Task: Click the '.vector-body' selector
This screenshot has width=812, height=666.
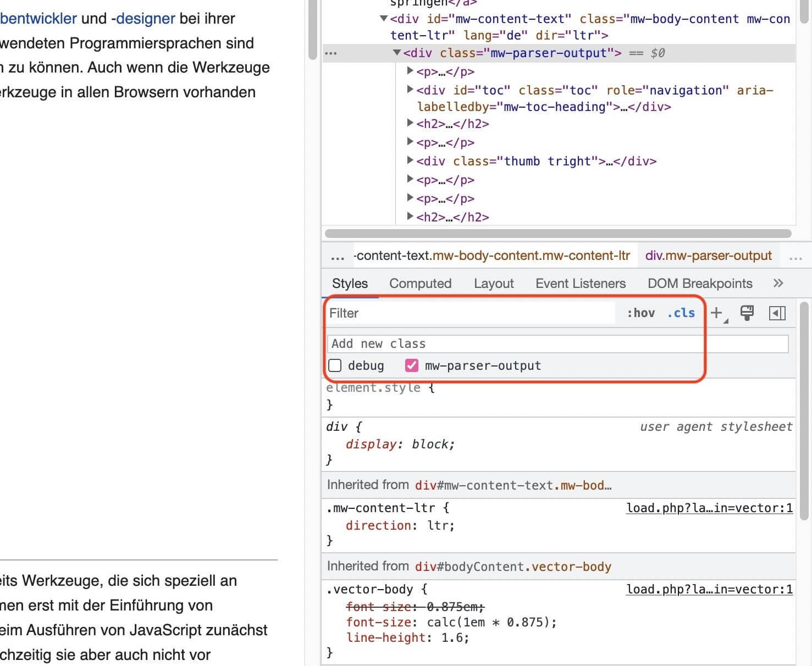Action: pyautogui.click(x=369, y=590)
